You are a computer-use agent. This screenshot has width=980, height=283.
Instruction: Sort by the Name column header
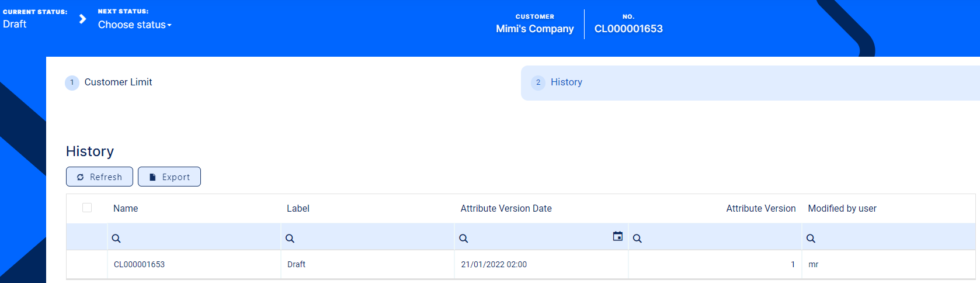tap(126, 209)
